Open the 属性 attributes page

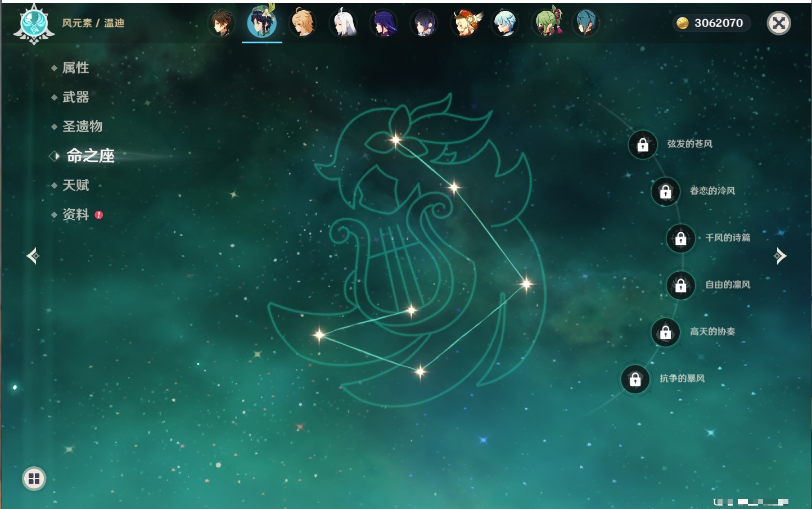(75, 68)
